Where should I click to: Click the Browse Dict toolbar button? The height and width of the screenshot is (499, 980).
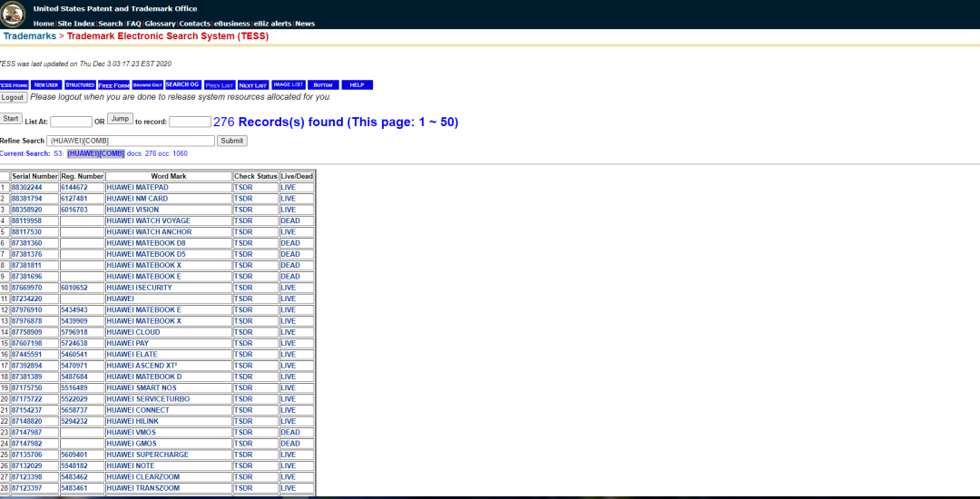pos(147,85)
